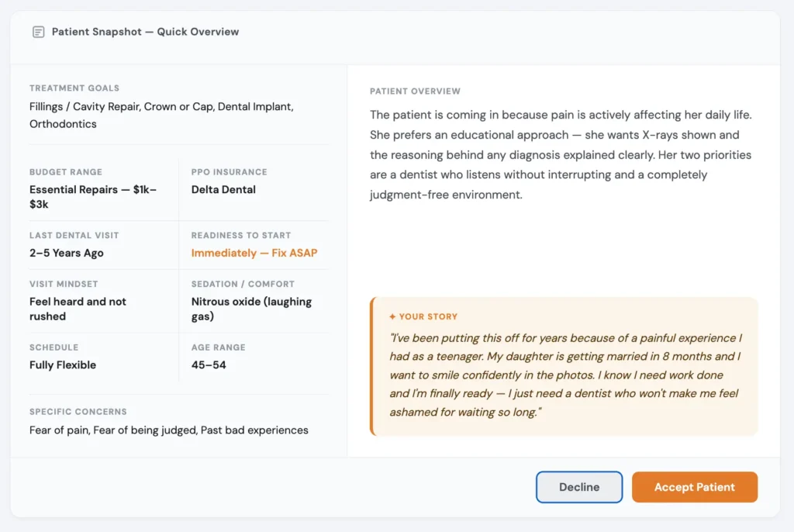
Task: Click the PPO Insurance label
Action: click(229, 172)
